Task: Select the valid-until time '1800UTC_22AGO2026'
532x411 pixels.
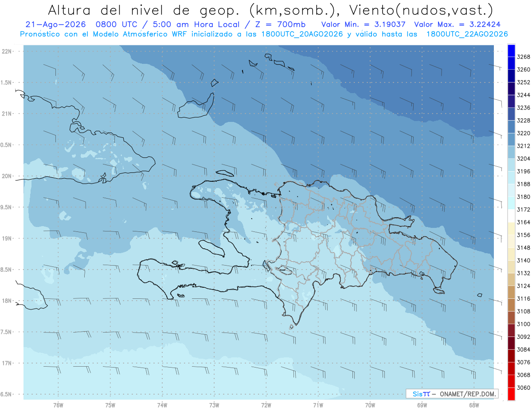Action: pos(467,34)
